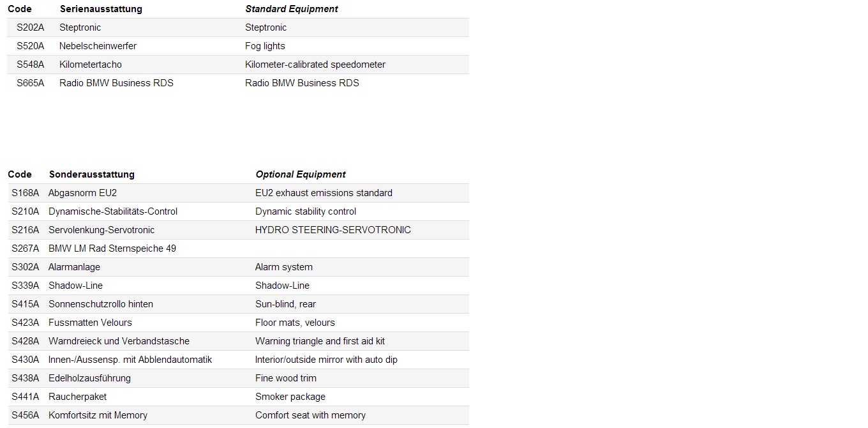Click the Sonderausstattung column header
This screenshot has height=428, width=868.
91,174
